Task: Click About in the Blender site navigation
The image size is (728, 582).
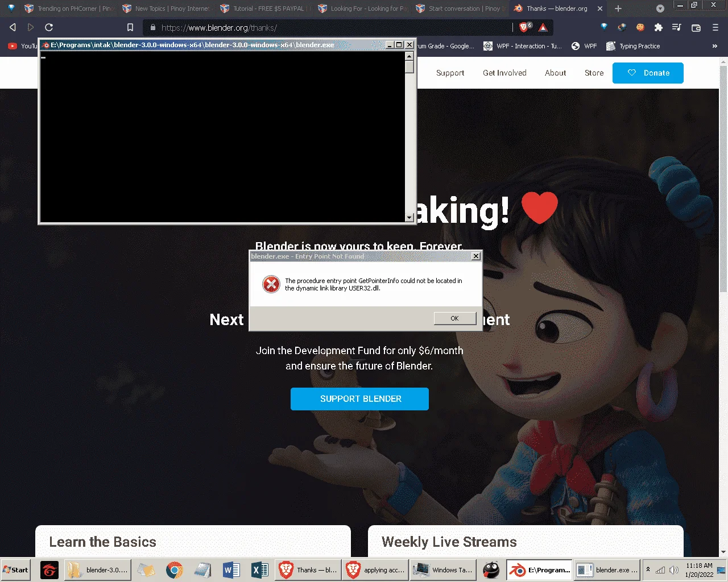Action: pos(555,73)
